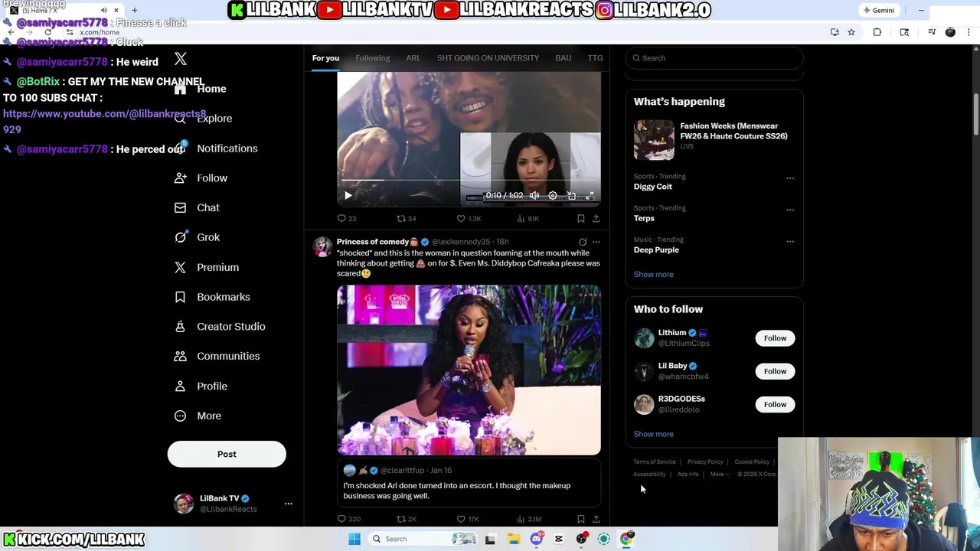The image size is (980, 551).
Task: Open the Premium page
Action: 207,267
